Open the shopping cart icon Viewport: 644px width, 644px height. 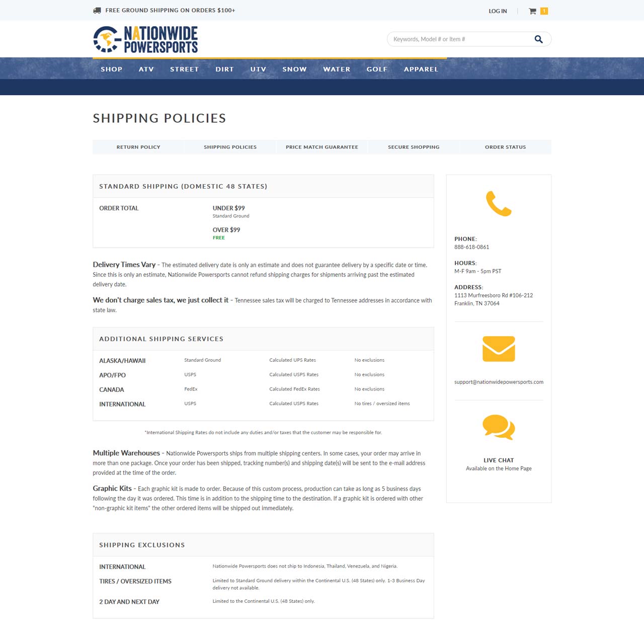[x=532, y=11]
